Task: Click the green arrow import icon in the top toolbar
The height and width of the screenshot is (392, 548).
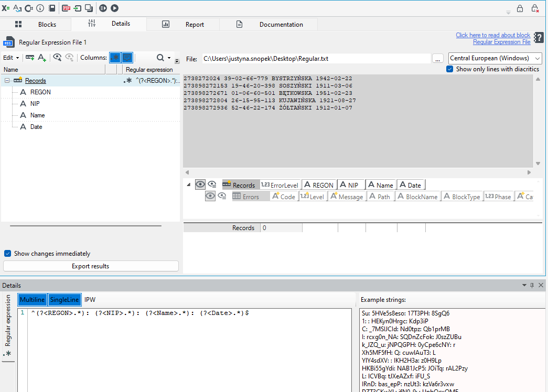Action: [x=77, y=8]
